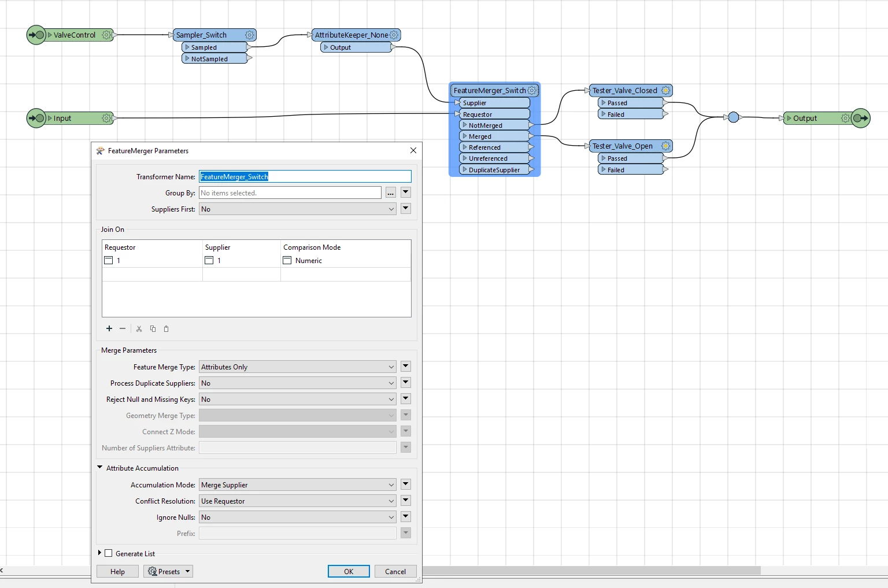Click the cut scissors icon below join table
888x588 pixels.
coord(139,329)
